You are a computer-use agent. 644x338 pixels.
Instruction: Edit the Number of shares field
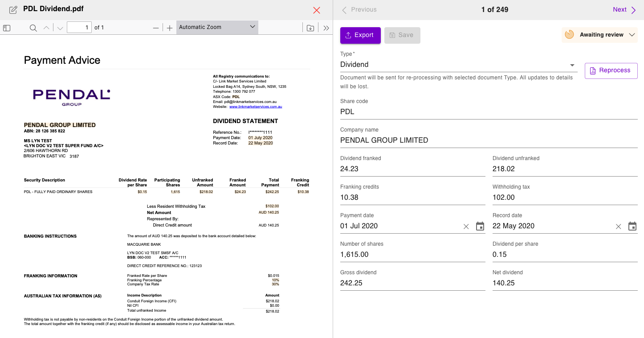[x=413, y=255]
